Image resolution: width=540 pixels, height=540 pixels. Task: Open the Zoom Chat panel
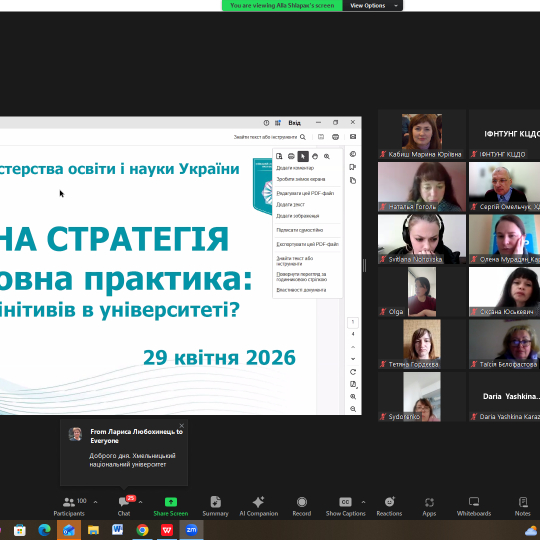124,506
